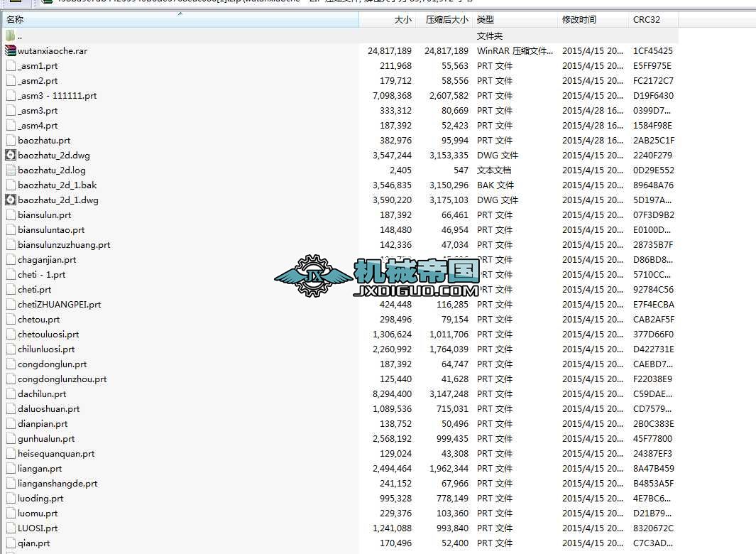Click the CRC32 value E7F4ECBA
This screenshot has width=756, height=554.
point(654,305)
